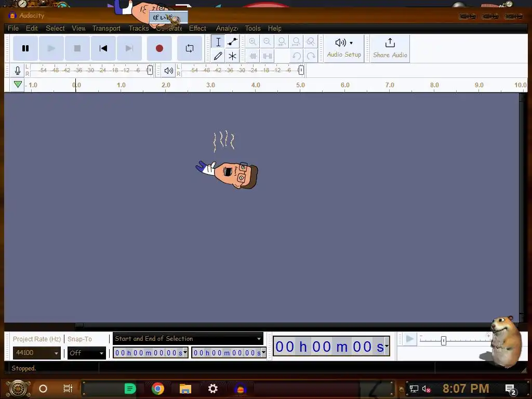Toggle the Loop button
This screenshot has width=532, height=399.
coord(190,48)
